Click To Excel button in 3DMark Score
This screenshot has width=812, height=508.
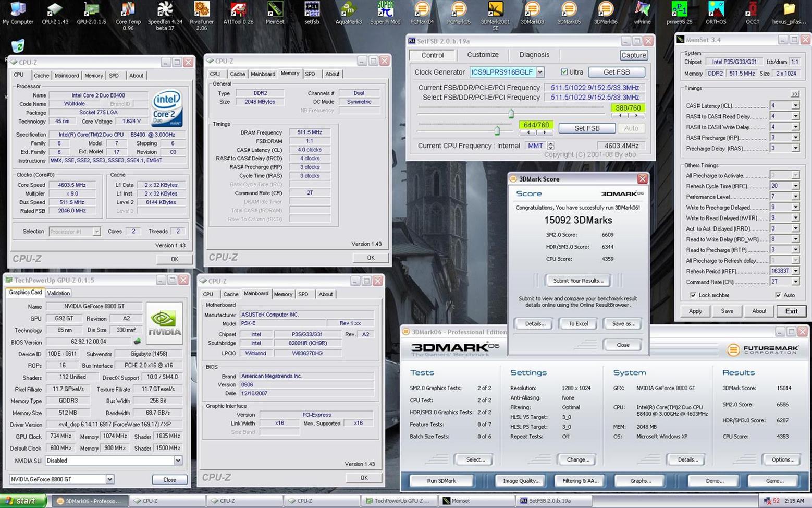pyautogui.click(x=578, y=324)
